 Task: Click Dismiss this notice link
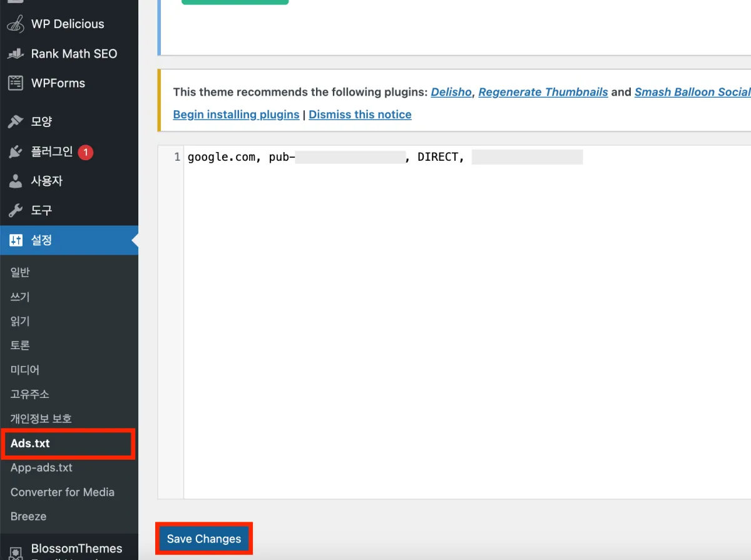click(360, 115)
